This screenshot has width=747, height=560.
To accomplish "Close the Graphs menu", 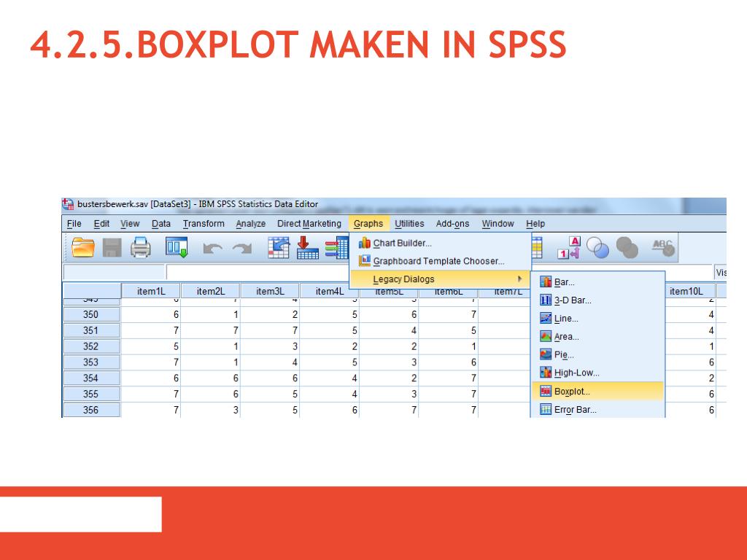I will pos(368,223).
